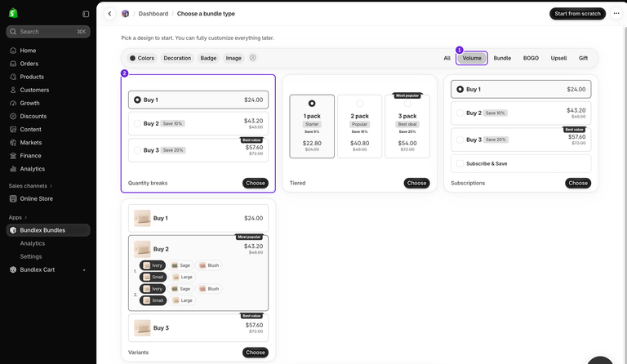The width and height of the screenshot is (627, 364).
Task: Select Buy 2 radio in Quantity breaks card
Action: coord(137,123)
